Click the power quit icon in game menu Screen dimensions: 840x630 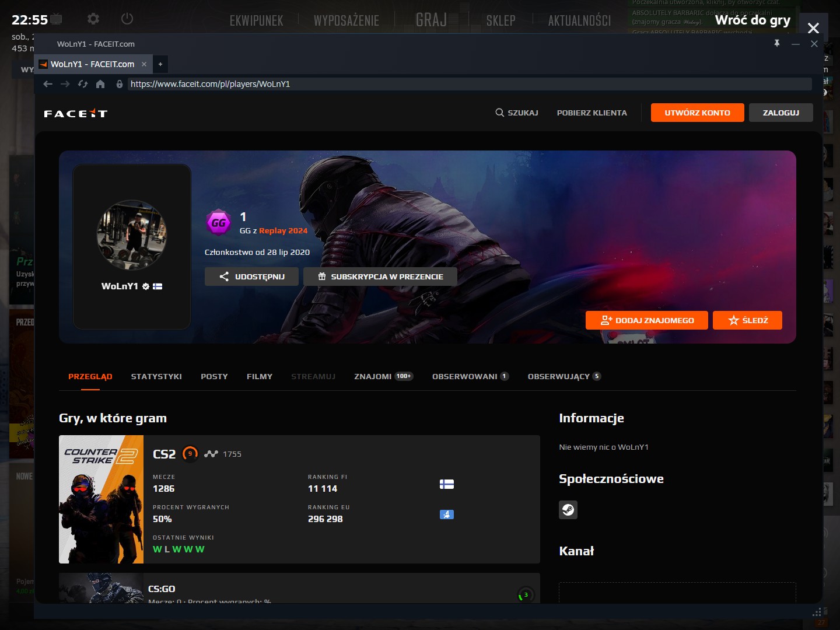127,19
